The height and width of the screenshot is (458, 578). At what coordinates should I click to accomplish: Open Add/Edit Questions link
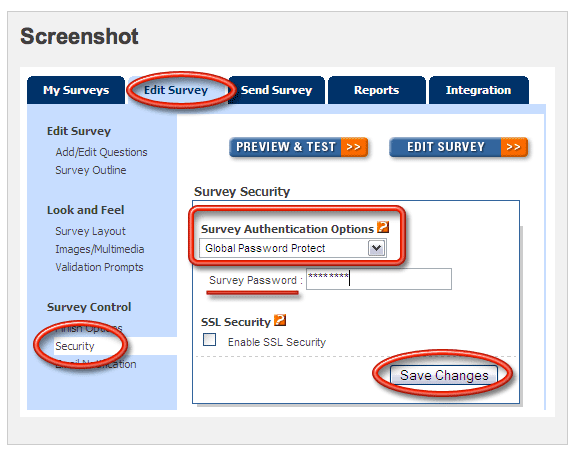(x=101, y=152)
